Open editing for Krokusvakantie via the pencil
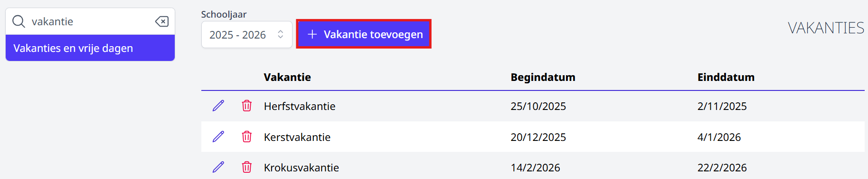868x179 pixels. [218, 167]
